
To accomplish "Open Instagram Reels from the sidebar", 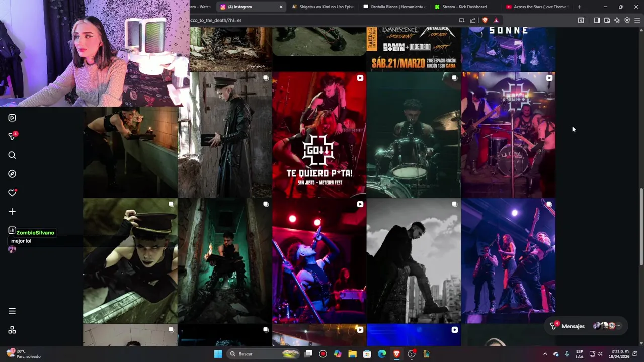I will click(12, 118).
